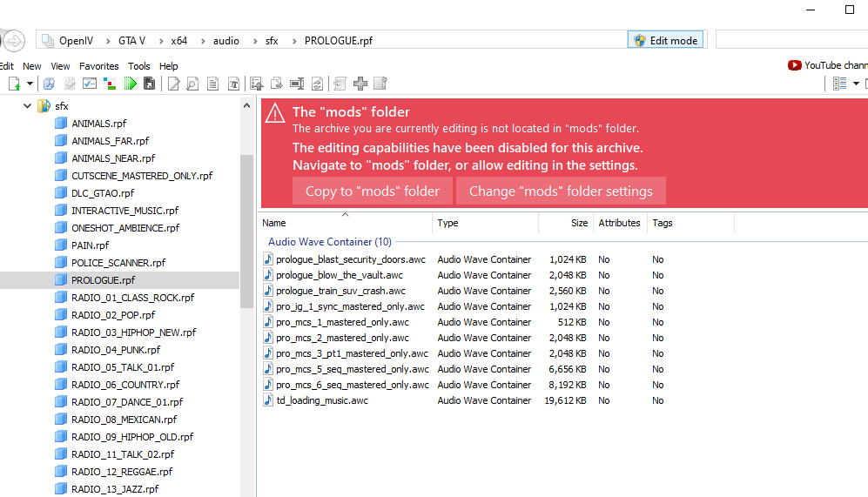Click the search input field at top right
The height and width of the screenshot is (497, 868).
[x=791, y=40]
